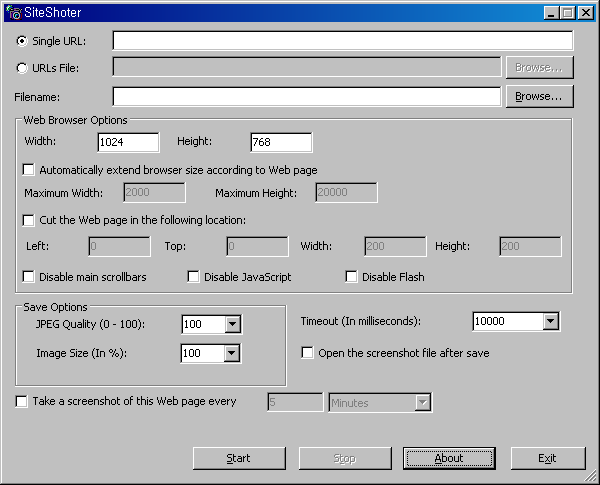
Task: Click the window resize grip corner
Action: point(591,476)
